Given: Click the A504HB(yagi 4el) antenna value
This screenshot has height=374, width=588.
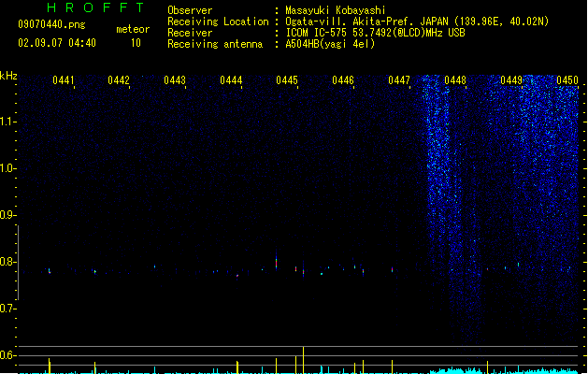Looking at the screenshot, I should coord(330,44).
